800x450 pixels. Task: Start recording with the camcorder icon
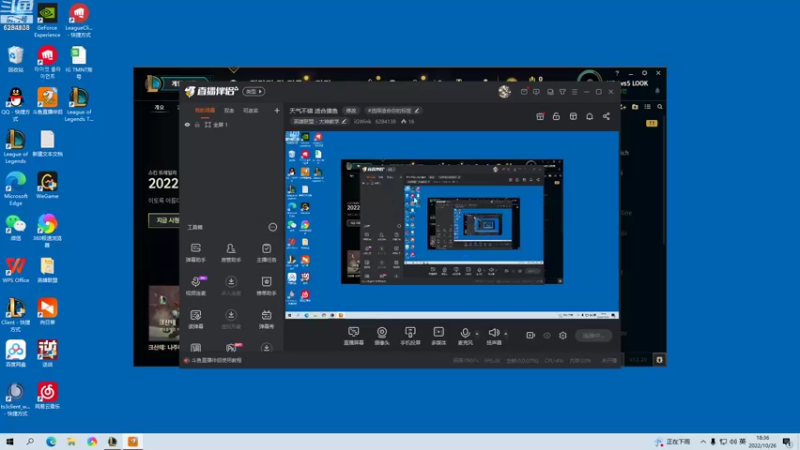(531, 335)
